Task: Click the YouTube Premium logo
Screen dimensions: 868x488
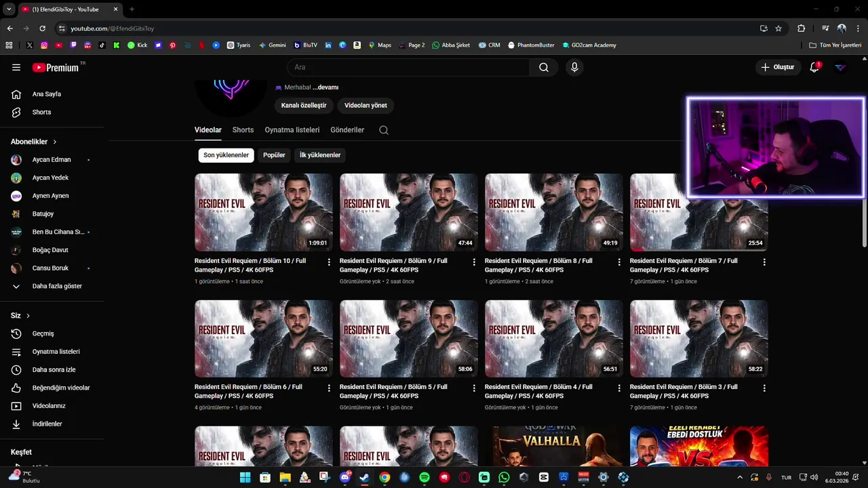Action: point(57,67)
